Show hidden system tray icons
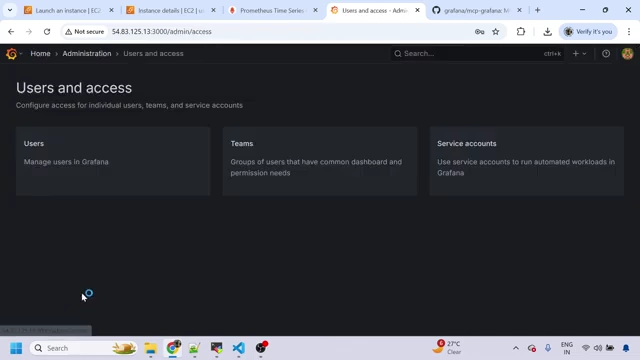The height and width of the screenshot is (360, 640). (516, 348)
